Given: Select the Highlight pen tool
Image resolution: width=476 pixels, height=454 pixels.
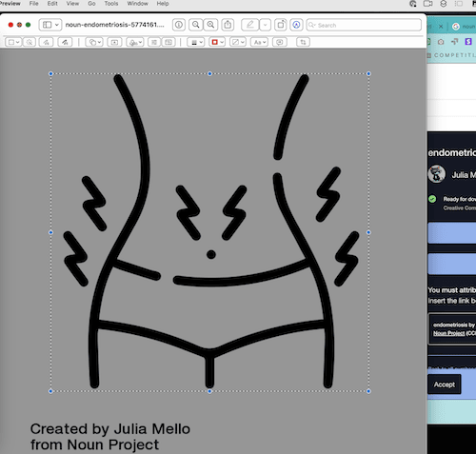Looking at the screenshot, I should (x=250, y=25).
